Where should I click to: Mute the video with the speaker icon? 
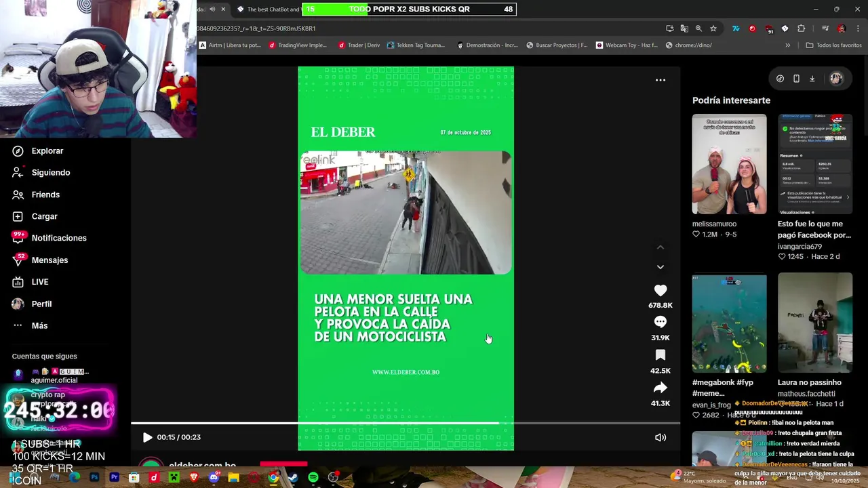pyautogui.click(x=660, y=437)
